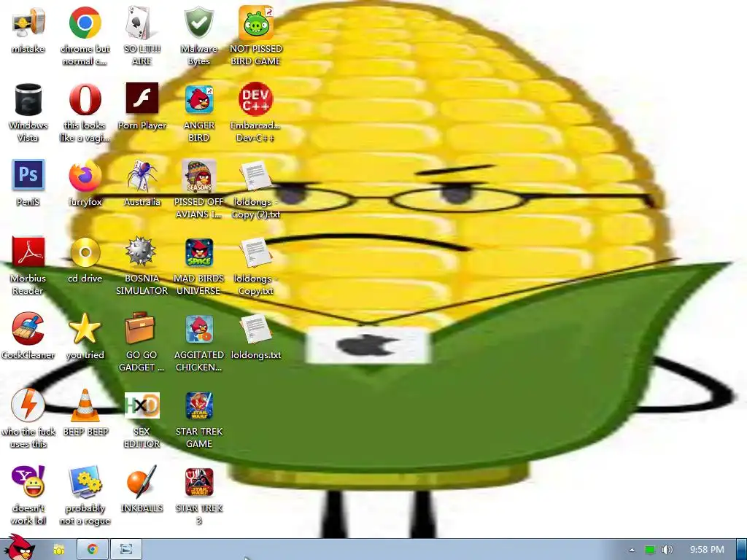
Task: Switch to the screen-capture taskbar button beside Chrome
Action: (126, 550)
